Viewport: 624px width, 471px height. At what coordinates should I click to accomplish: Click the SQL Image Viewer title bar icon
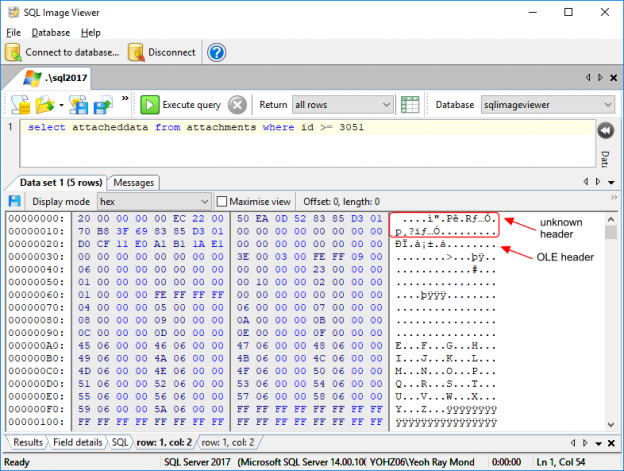pyautogui.click(x=14, y=12)
